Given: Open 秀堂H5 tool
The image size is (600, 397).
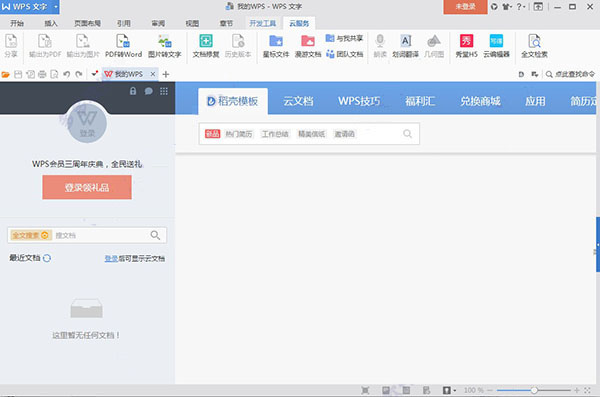Looking at the screenshot, I should coord(466,46).
